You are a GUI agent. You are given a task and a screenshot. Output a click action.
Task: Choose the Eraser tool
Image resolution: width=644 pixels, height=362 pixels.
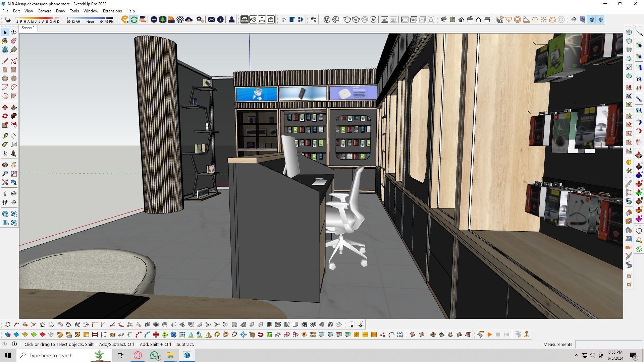coord(14,41)
